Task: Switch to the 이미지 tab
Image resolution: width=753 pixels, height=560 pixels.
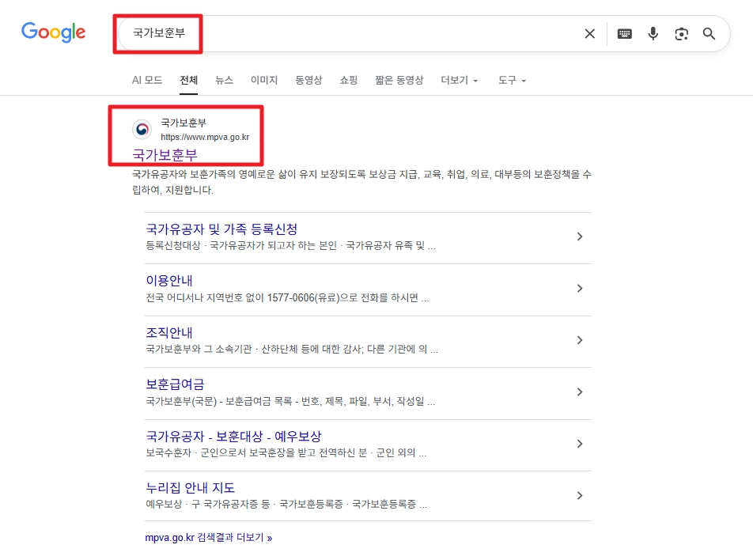Action: 263,80
